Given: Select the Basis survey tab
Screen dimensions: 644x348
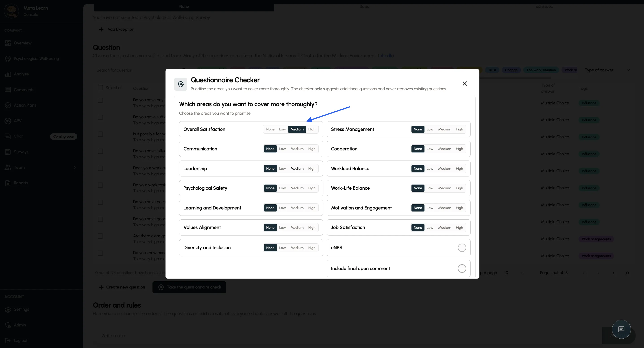Looking at the screenshot, I should point(364,7).
